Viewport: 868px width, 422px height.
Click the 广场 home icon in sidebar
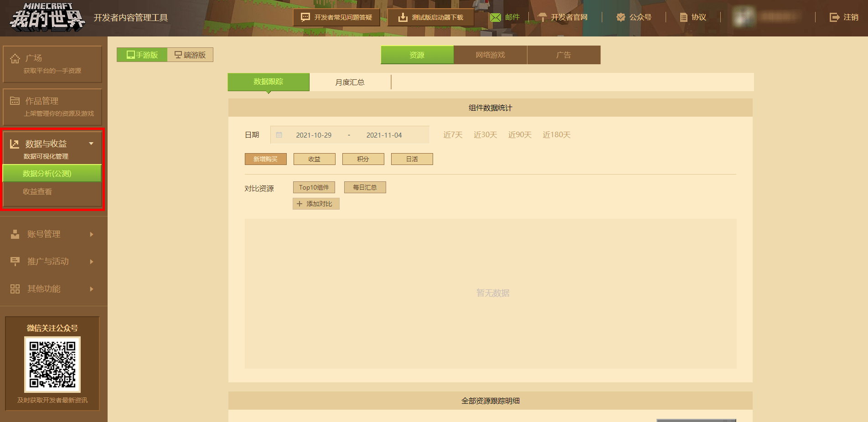15,58
